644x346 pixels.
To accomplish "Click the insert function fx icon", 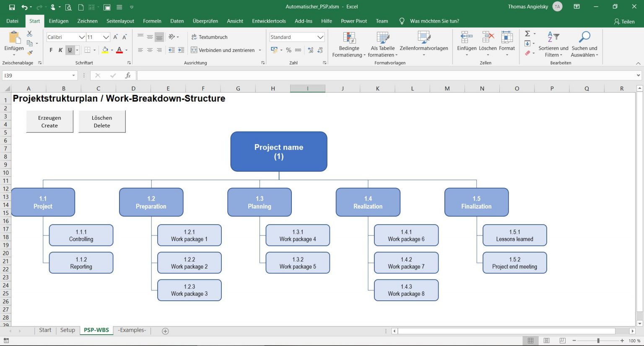I will (x=128, y=75).
